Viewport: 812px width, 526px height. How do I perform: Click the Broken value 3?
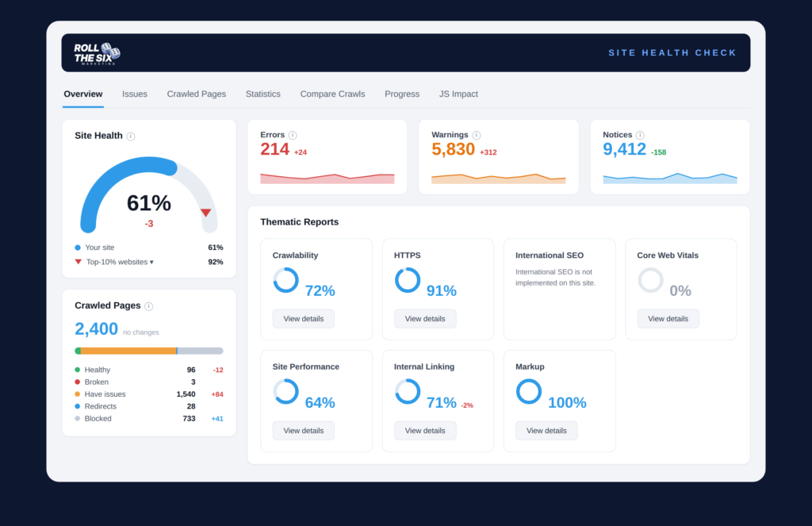point(193,382)
